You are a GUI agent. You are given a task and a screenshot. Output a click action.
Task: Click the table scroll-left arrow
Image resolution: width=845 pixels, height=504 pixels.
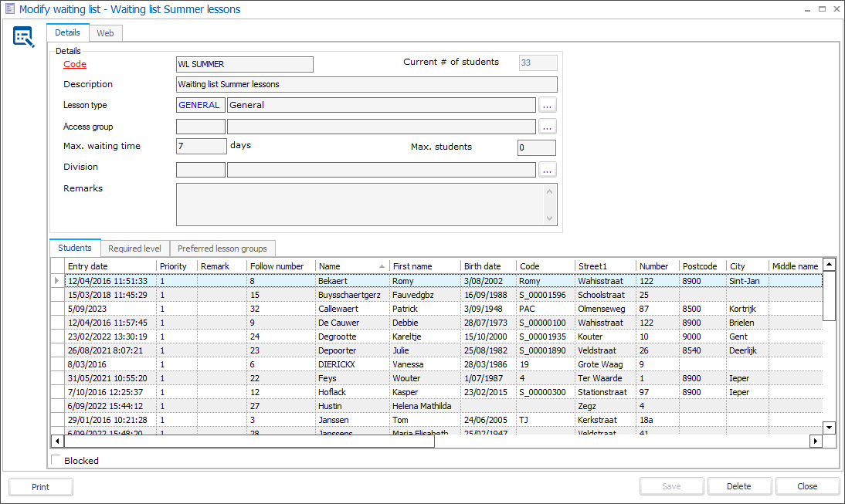pyautogui.click(x=57, y=441)
